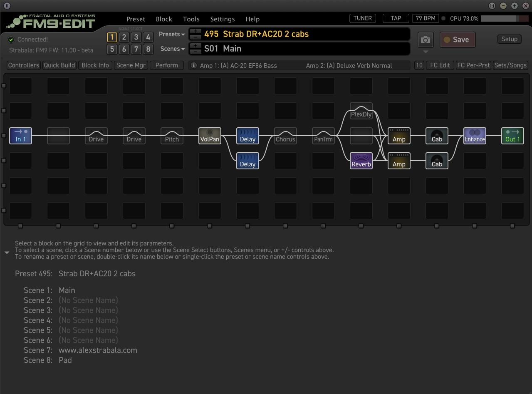Select the upper Cab block

[x=437, y=136]
